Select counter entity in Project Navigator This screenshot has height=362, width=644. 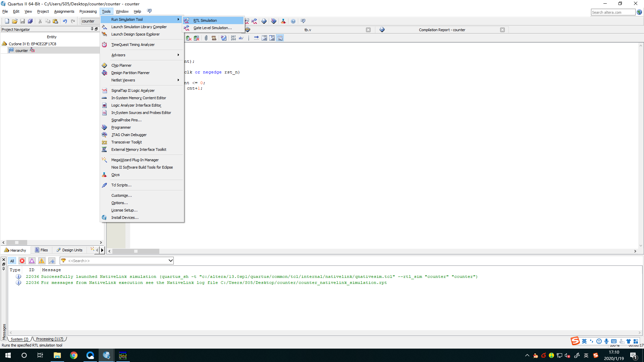22,51
